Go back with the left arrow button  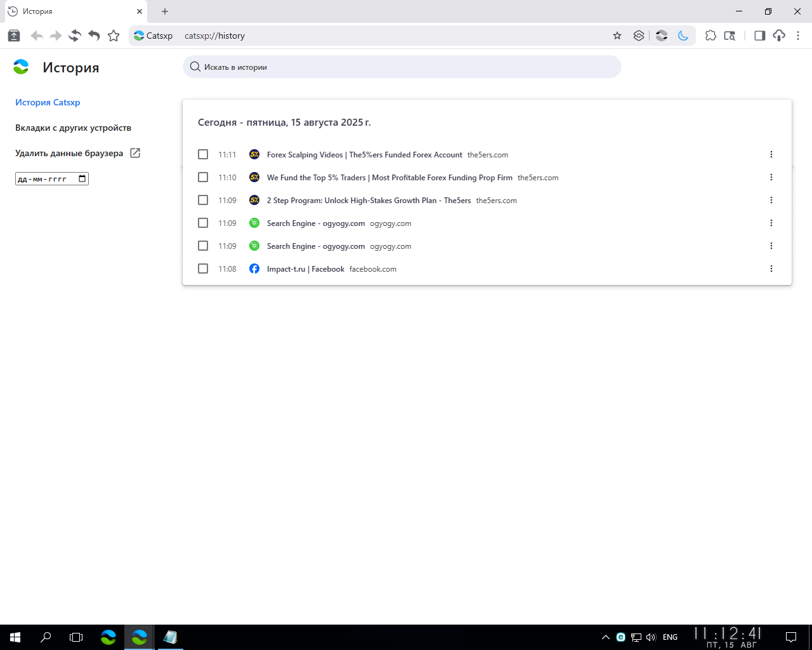point(37,36)
